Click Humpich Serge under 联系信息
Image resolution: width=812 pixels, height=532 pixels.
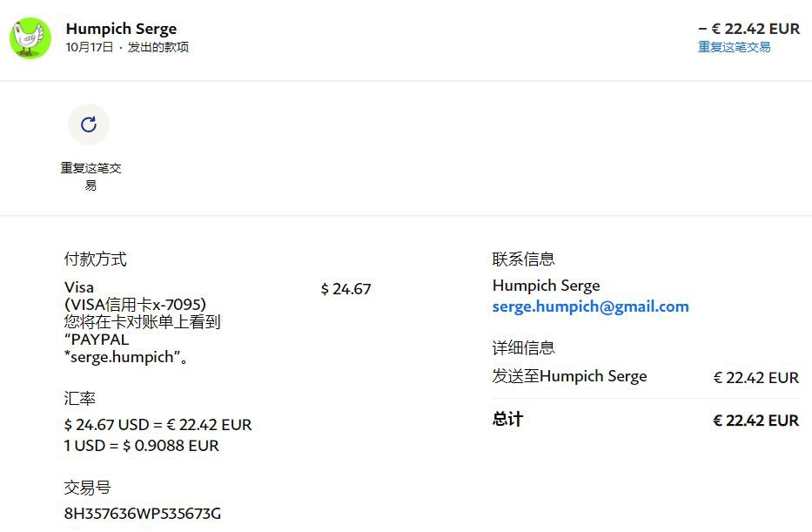coord(546,286)
